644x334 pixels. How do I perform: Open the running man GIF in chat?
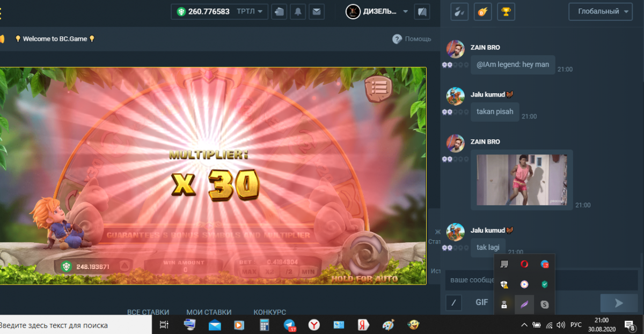[x=522, y=180]
